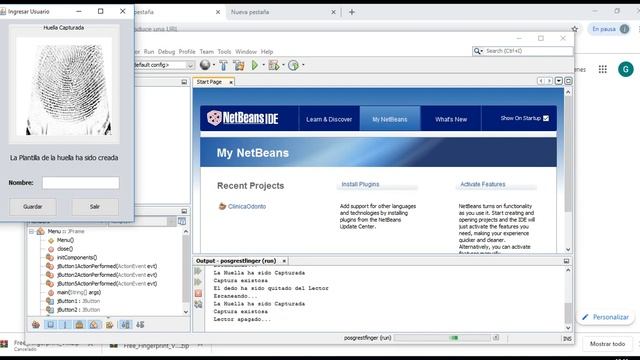Close the Start Page tab
This screenshot has height=360, width=640.
231,82
